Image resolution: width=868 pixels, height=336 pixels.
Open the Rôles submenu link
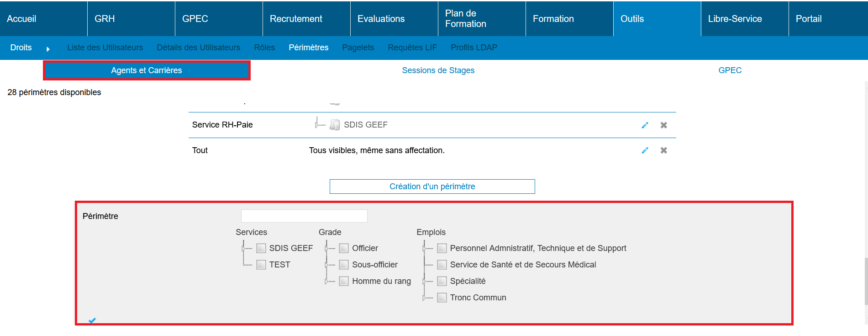264,48
